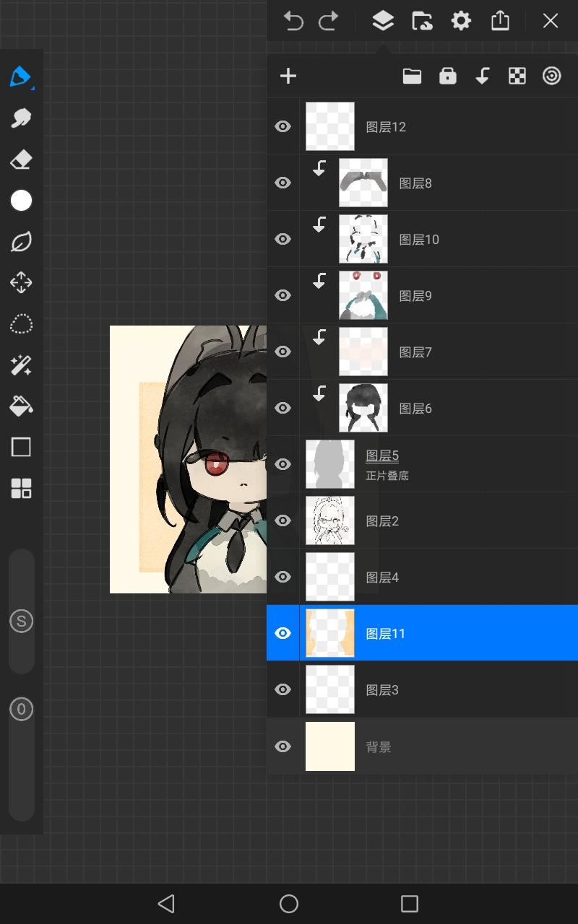578x924 pixels.
Task: Redo the last action
Action: (329, 21)
